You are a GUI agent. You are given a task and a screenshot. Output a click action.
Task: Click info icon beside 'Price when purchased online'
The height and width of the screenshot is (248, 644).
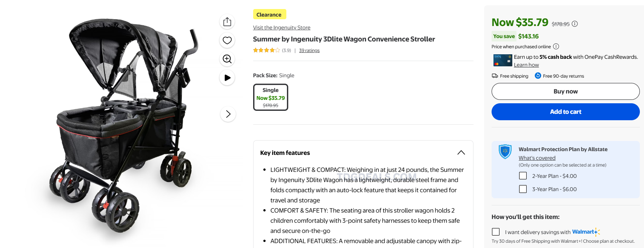(556, 46)
